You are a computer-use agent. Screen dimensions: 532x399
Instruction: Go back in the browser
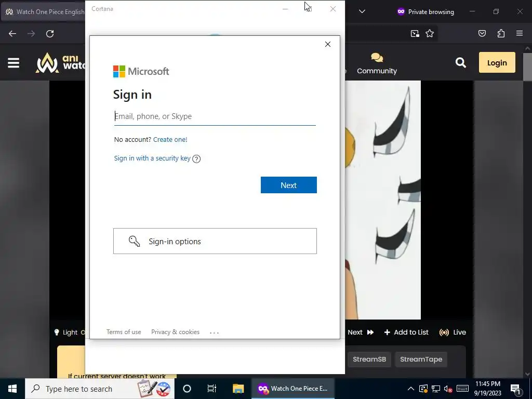[12, 34]
